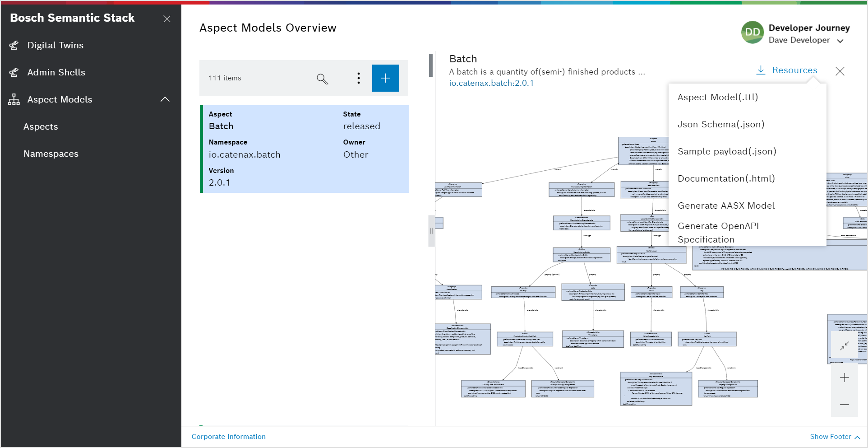This screenshot has height=448, width=868.
Task: Click the Corporate Information link
Action: point(228,437)
